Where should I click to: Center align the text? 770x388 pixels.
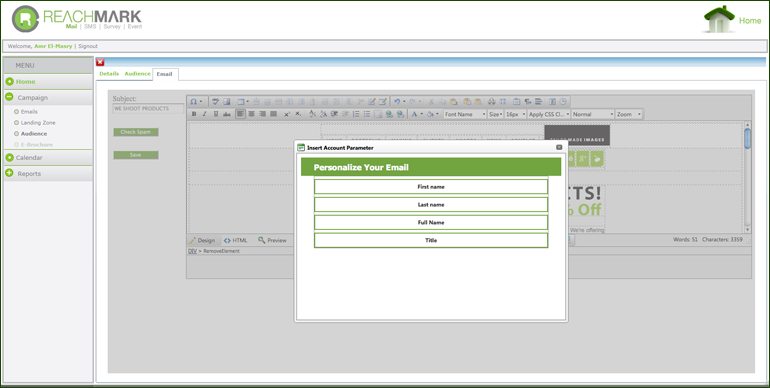pos(251,114)
